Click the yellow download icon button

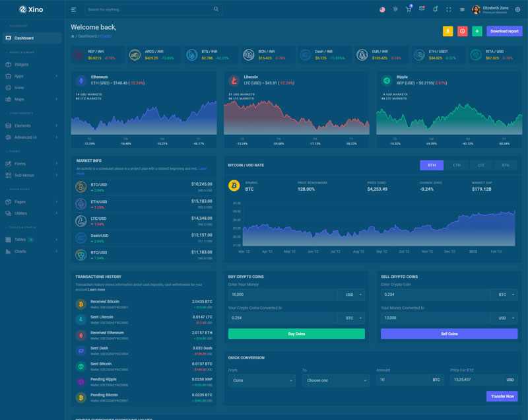point(448,31)
